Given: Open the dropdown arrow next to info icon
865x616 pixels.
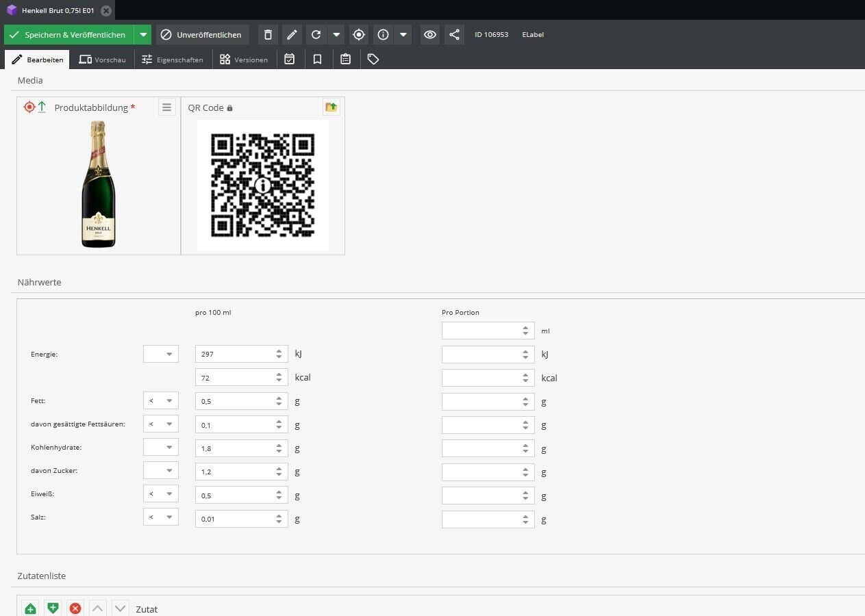Looking at the screenshot, I should point(403,35).
